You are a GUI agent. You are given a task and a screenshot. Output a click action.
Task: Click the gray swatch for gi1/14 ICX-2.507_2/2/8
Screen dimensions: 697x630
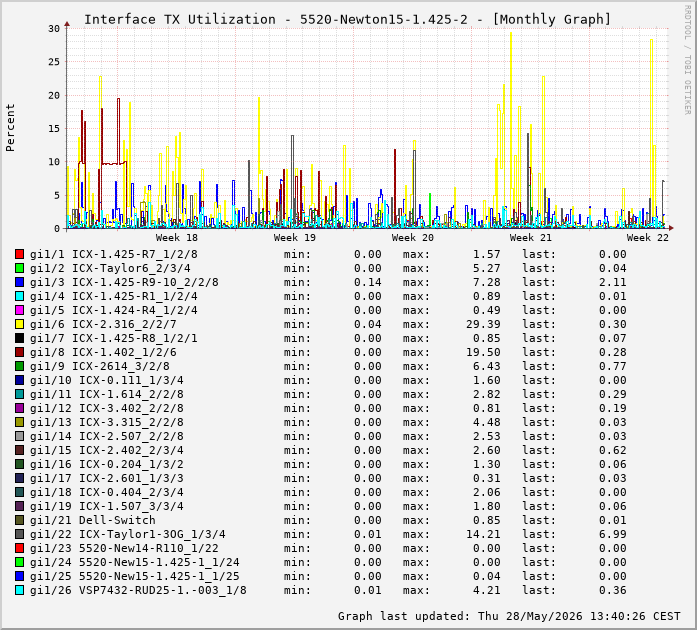19,436
